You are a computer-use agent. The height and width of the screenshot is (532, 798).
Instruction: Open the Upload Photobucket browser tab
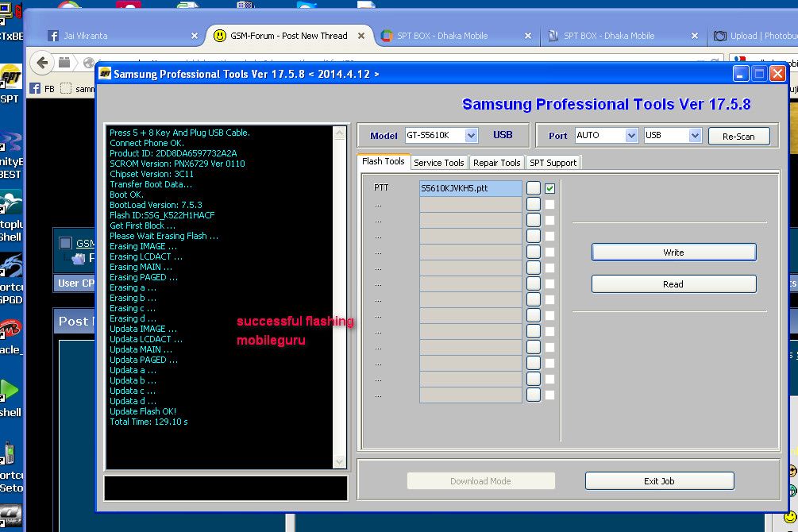(756, 36)
